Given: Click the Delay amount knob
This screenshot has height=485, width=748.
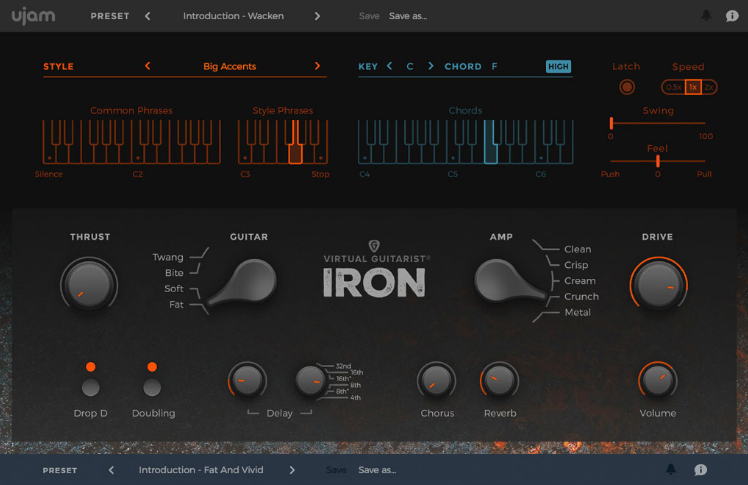Looking at the screenshot, I should click(247, 381).
